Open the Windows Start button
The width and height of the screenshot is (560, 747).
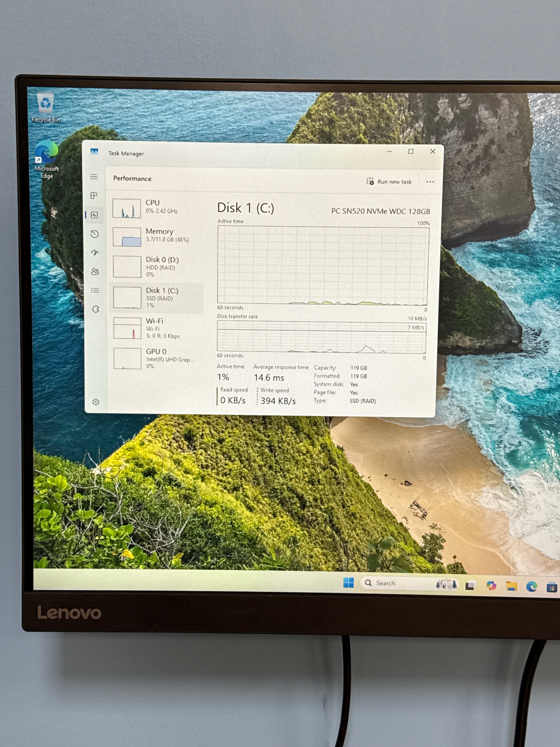pyautogui.click(x=348, y=582)
